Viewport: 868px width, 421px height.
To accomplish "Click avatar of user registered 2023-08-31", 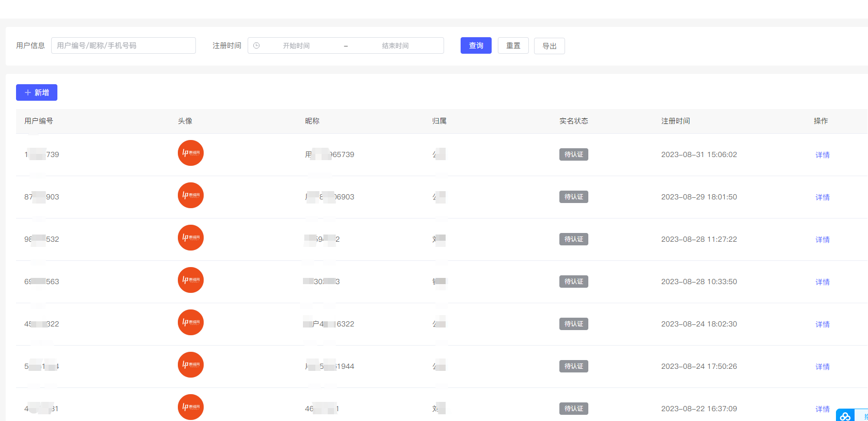I will (x=191, y=153).
